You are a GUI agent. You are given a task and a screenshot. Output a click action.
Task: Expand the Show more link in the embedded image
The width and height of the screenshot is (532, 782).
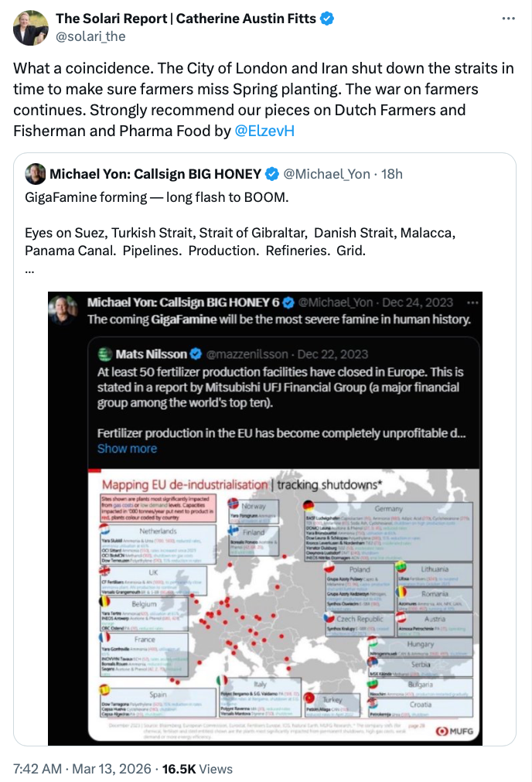(127, 449)
